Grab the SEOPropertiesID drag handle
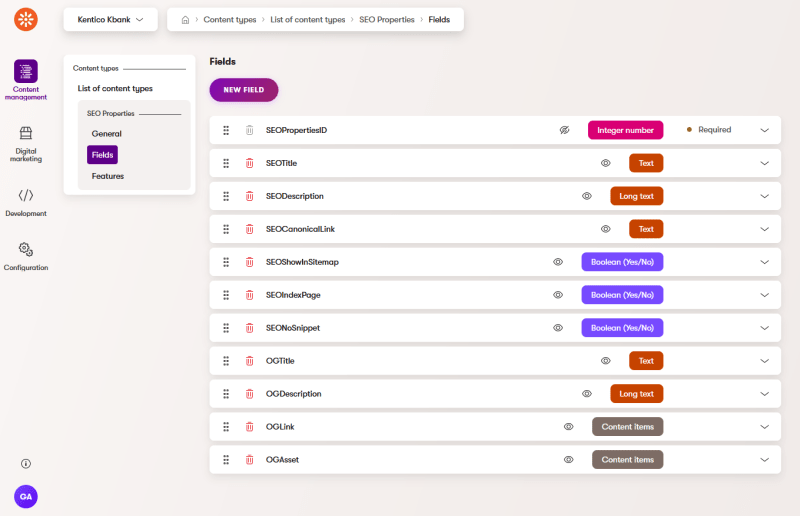The image size is (800, 516). [226, 130]
